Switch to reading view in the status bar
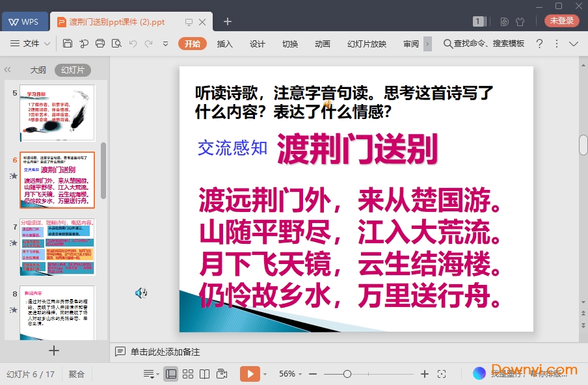 [x=205, y=374]
